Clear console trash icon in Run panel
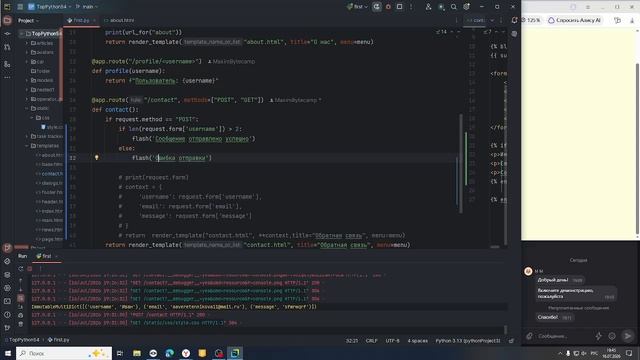This screenshot has height=360, width=640. tap(21, 324)
